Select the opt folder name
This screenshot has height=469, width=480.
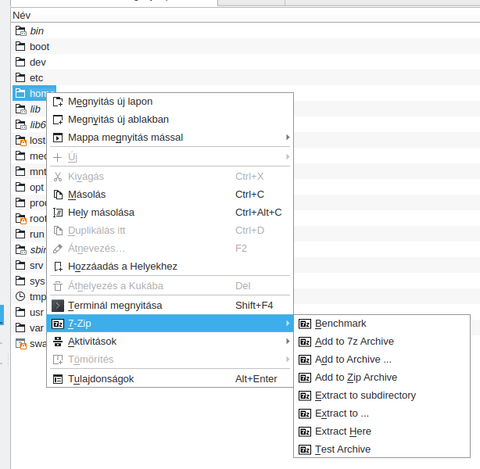[x=37, y=188]
